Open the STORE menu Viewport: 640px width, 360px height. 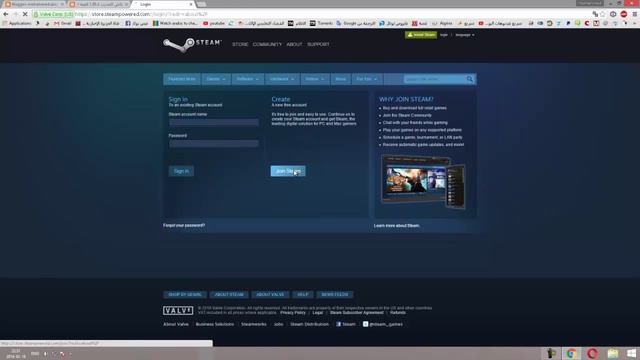click(240, 44)
